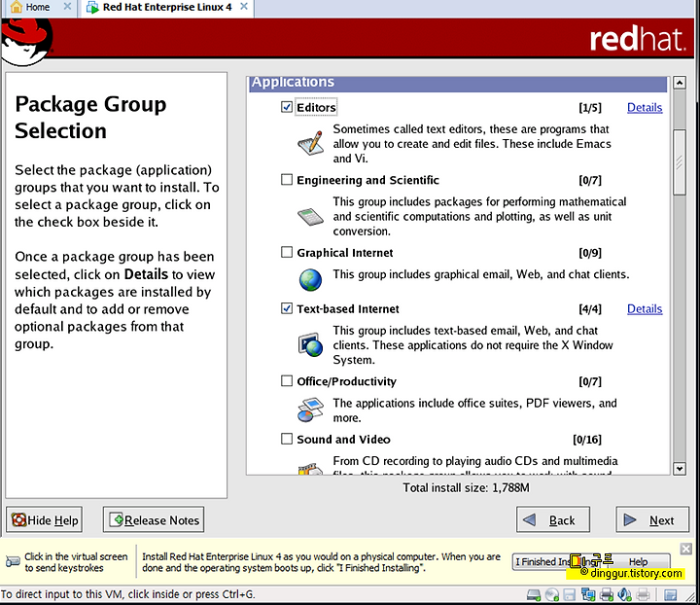The image size is (700, 605).
Task: Switch to the Home tab
Action: coord(38,7)
